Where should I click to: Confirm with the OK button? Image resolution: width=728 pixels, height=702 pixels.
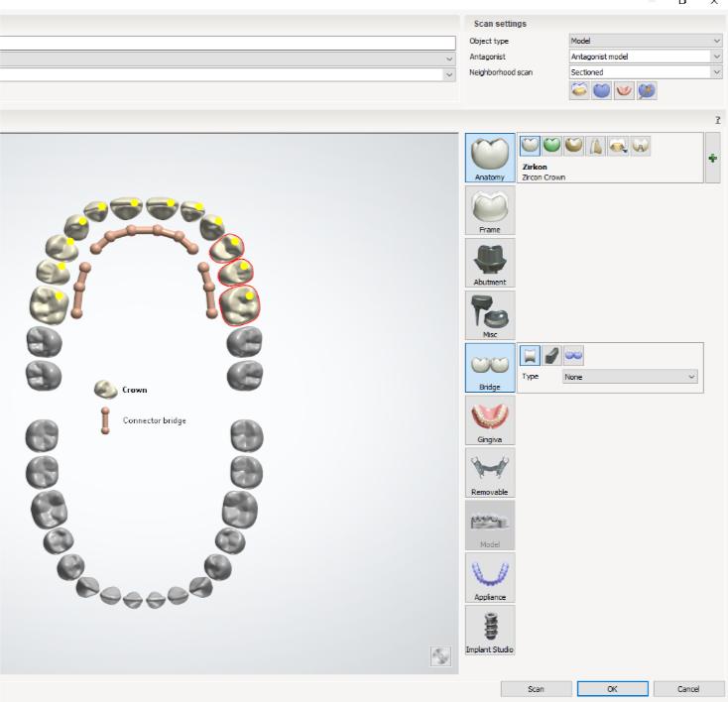(x=612, y=689)
